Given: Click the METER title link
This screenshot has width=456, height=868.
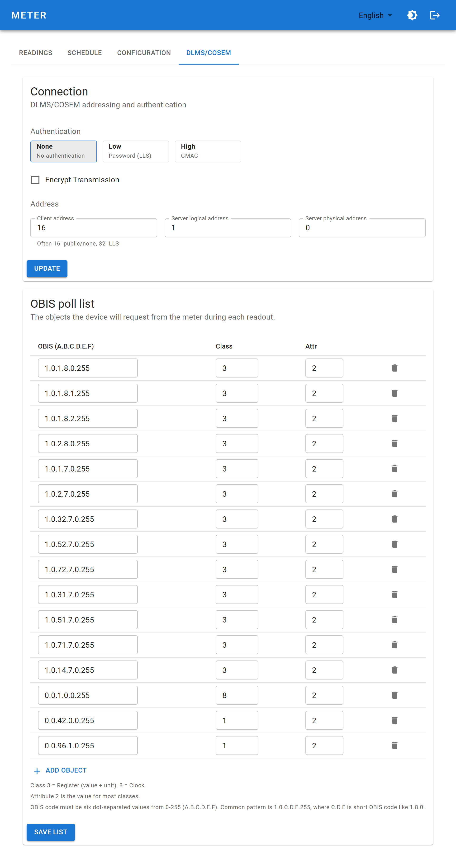Looking at the screenshot, I should pyautogui.click(x=29, y=15).
